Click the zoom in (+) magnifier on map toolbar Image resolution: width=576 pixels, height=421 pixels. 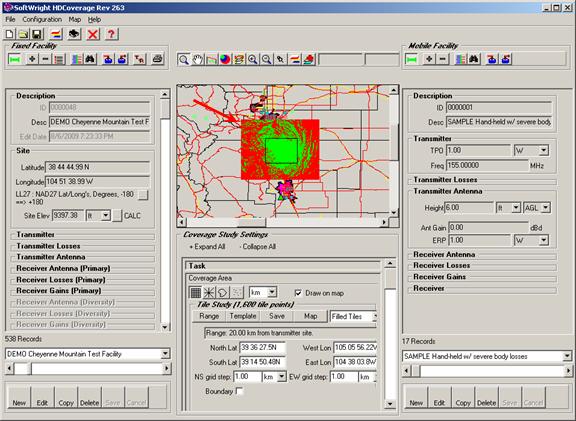tap(253, 59)
